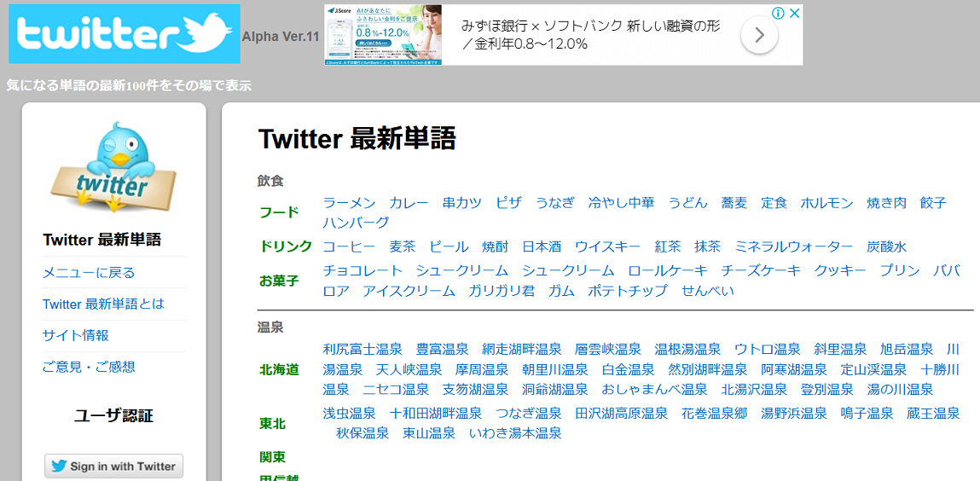Viewport: 980px width, 481px height.
Task: Select the 冷やし中華 keyword link
Action: pyautogui.click(x=621, y=202)
